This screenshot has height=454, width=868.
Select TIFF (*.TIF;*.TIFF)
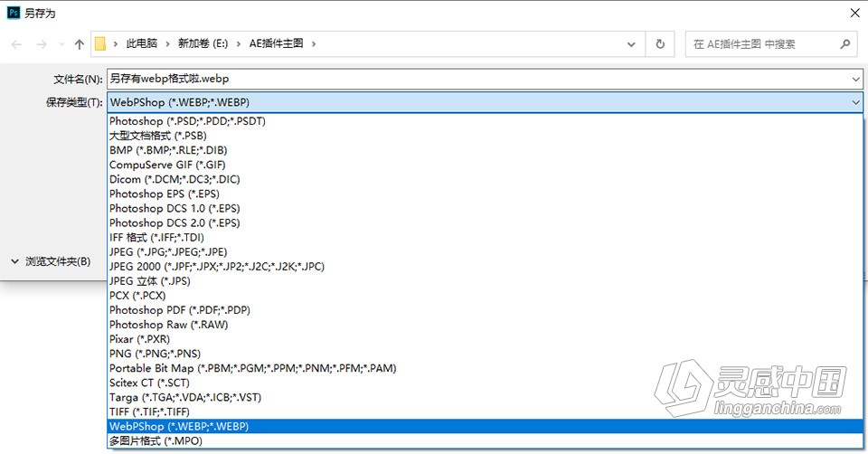[x=485, y=411]
